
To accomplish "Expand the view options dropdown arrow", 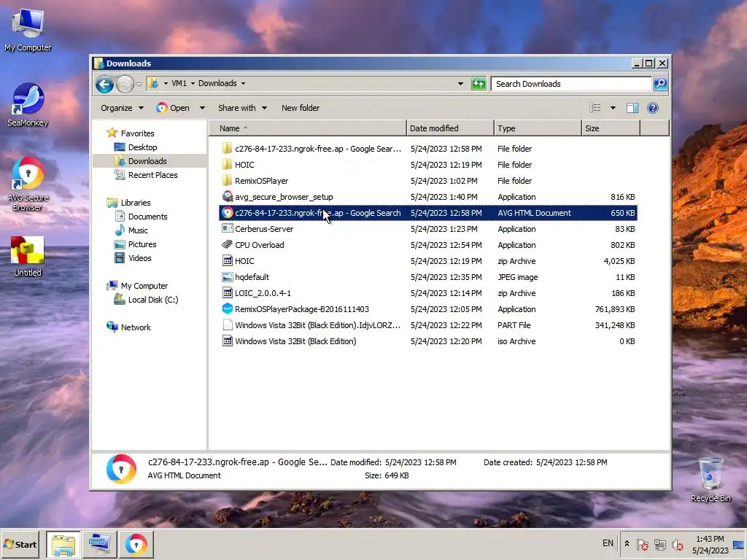I will [x=613, y=108].
